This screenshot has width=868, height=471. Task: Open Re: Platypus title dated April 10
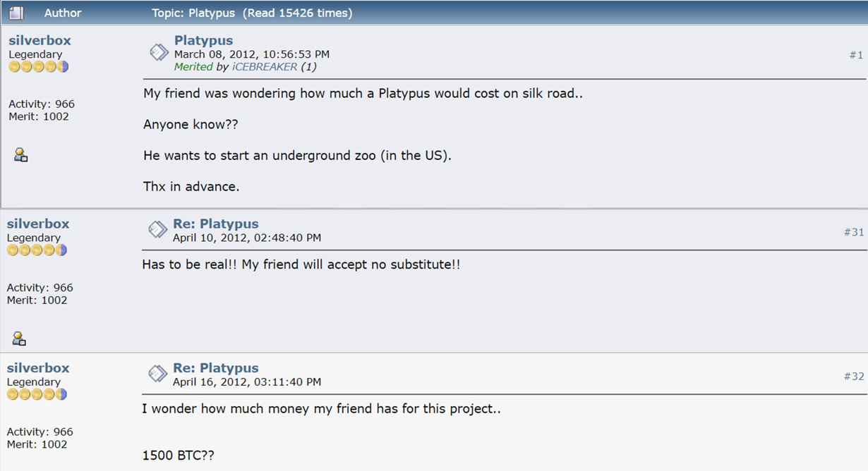pyautogui.click(x=216, y=224)
